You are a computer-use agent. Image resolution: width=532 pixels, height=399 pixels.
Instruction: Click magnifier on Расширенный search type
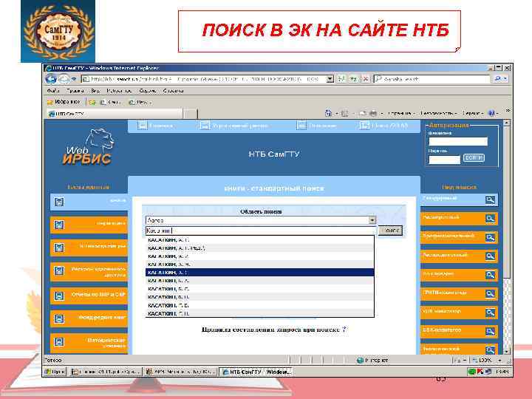[490, 219]
